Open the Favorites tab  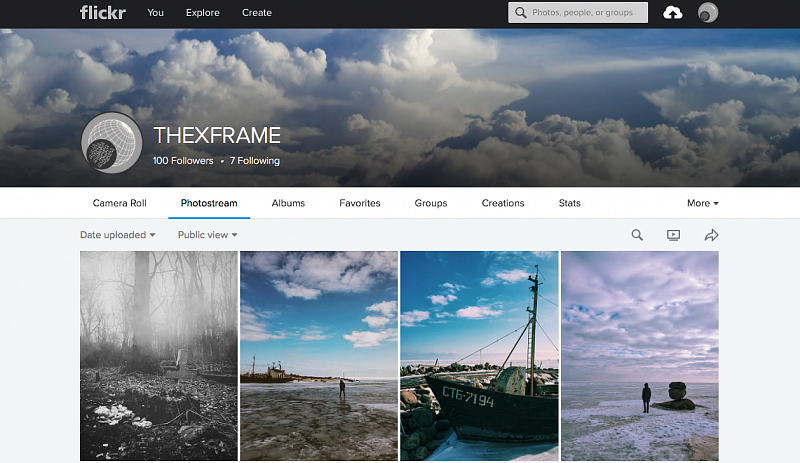click(360, 203)
